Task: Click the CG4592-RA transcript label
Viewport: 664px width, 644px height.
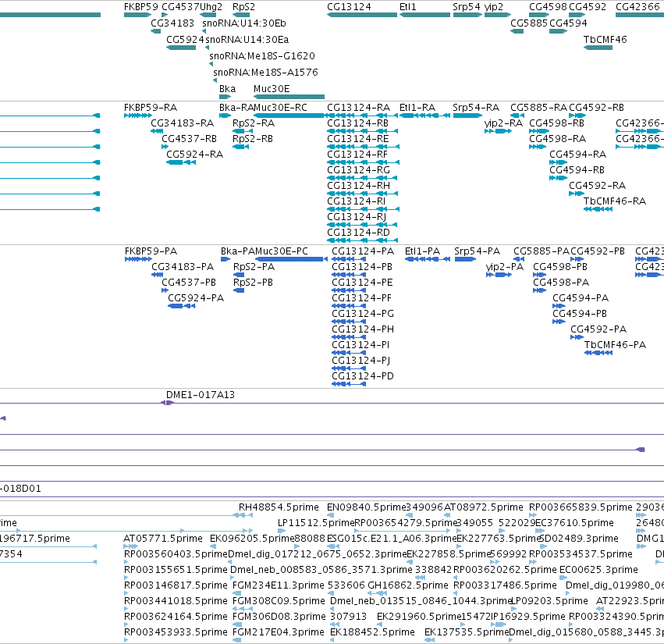Action: click(x=597, y=186)
